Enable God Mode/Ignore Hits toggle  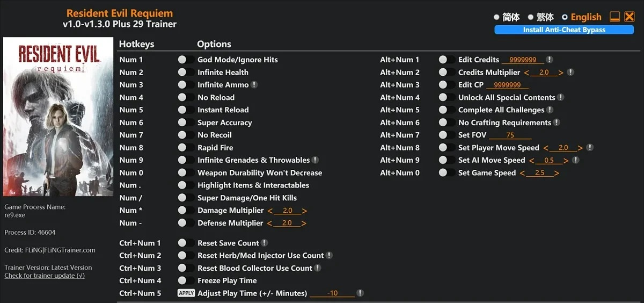coord(186,60)
